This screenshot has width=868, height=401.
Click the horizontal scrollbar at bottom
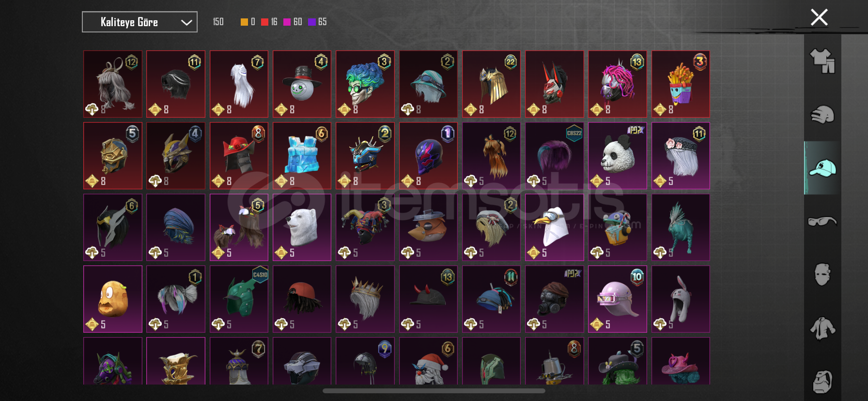click(x=434, y=391)
